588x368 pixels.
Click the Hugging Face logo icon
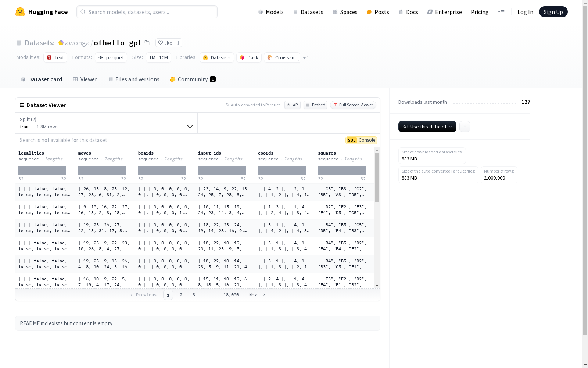(x=20, y=12)
